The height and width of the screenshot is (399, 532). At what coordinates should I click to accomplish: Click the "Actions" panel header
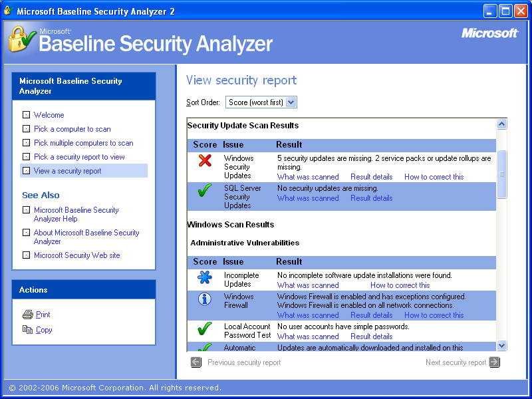[x=84, y=290]
